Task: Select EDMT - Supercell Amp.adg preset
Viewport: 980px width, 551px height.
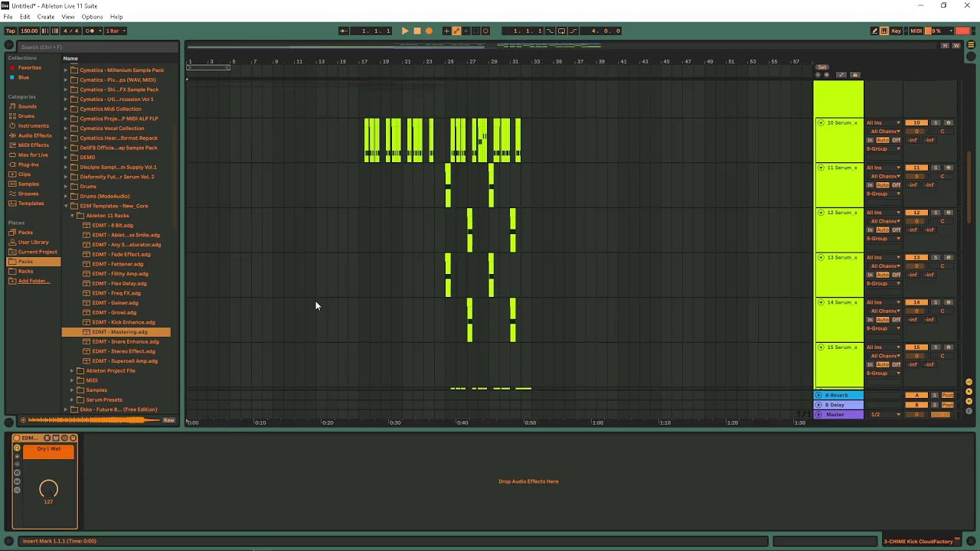Action: (x=124, y=360)
